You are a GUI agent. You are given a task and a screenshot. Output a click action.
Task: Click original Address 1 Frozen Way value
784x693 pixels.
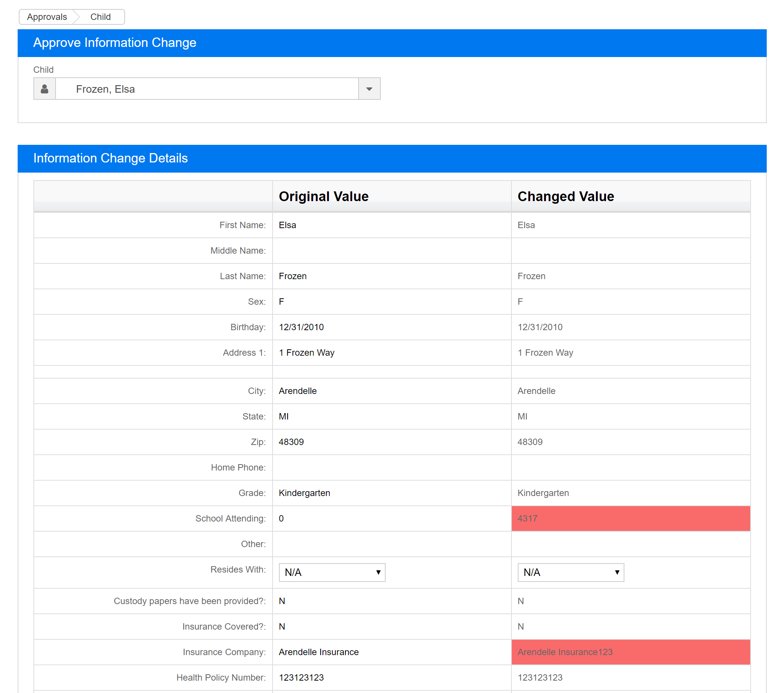point(306,353)
